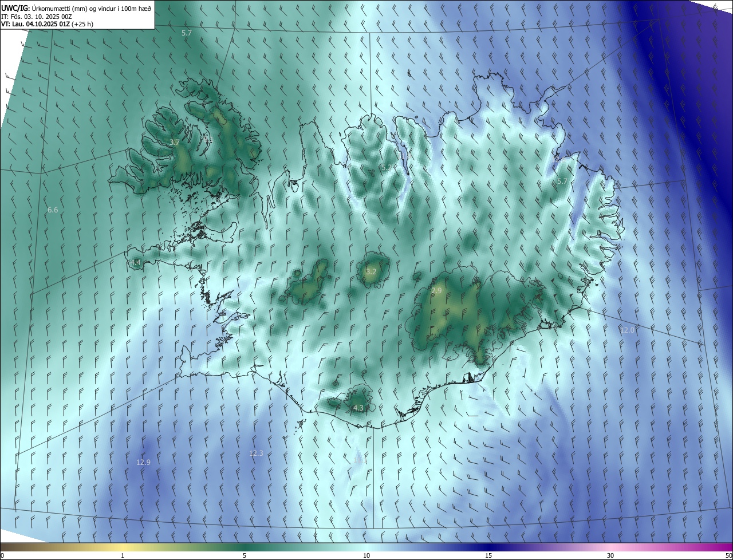Click the 4.4 value on Snæfellsnes peninsula
This screenshot has height=560, width=733.
point(135,263)
